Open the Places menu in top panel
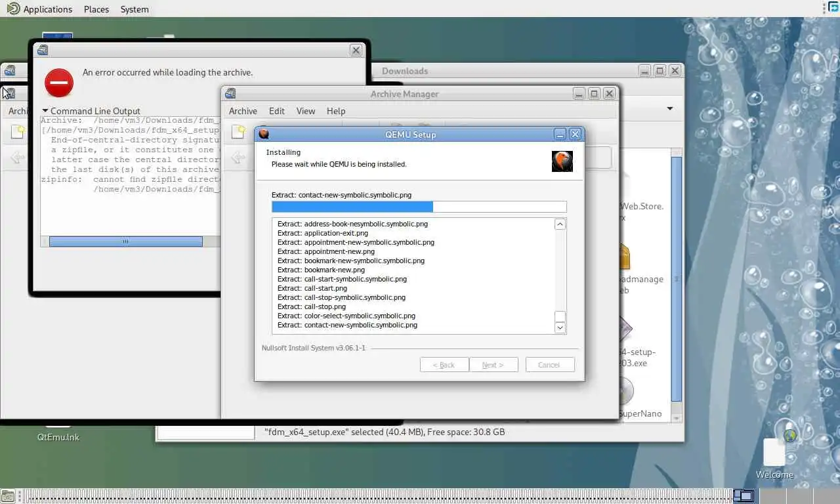840x504 pixels. pos(96,9)
